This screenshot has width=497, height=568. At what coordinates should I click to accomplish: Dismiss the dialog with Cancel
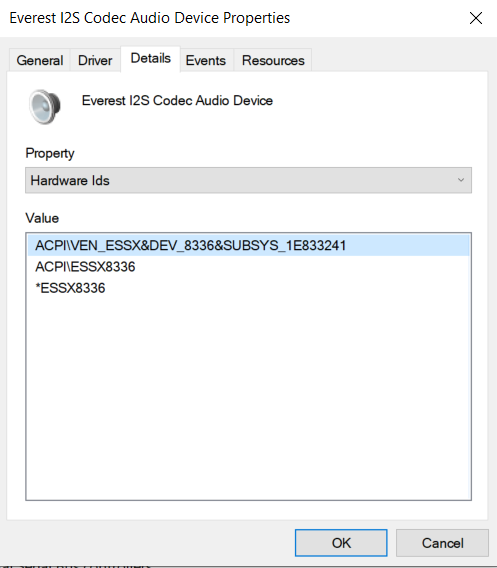[442, 543]
